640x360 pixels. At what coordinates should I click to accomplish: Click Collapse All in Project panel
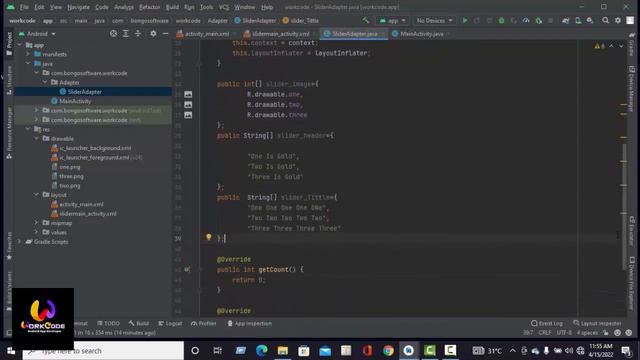click(138, 33)
